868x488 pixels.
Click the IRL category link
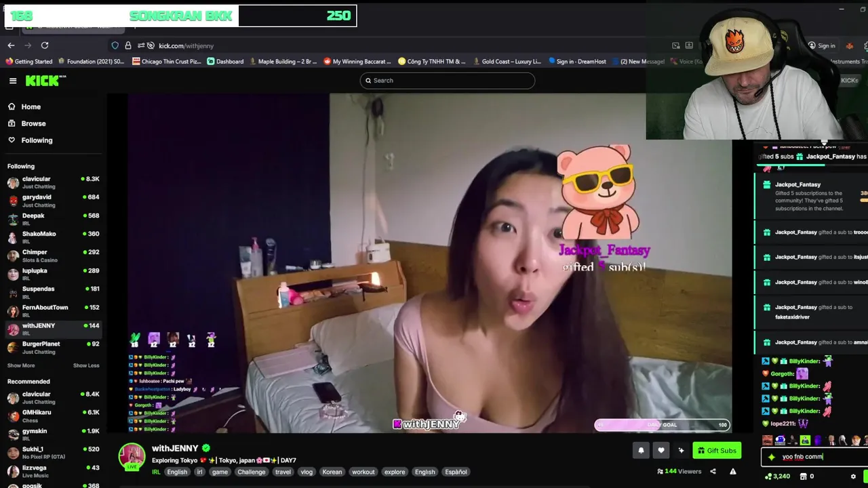click(156, 472)
